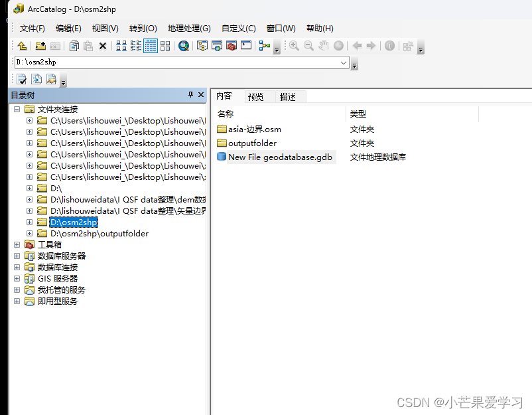
Task: Open the 地理处理(G) menu
Action: (x=189, y=28)
